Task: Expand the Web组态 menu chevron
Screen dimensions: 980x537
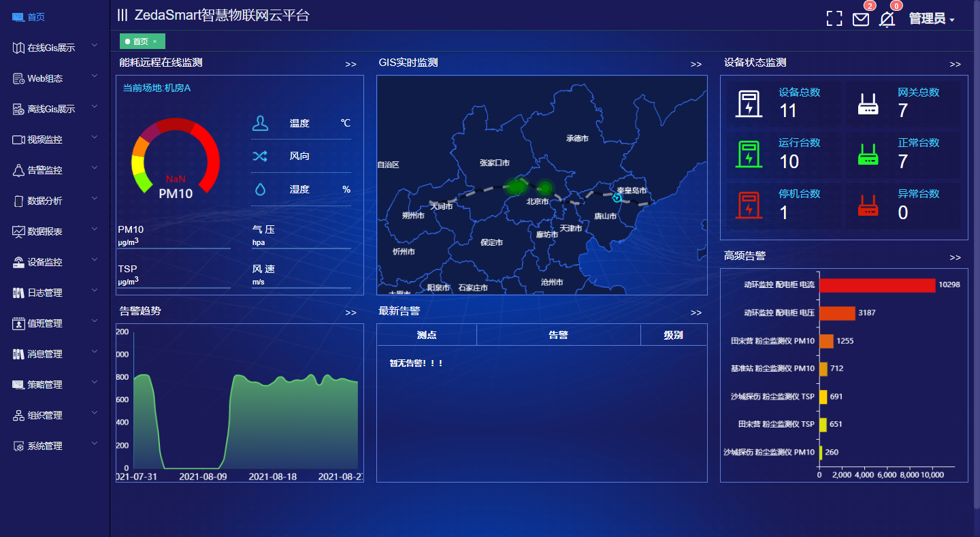Action: (95, 77)
